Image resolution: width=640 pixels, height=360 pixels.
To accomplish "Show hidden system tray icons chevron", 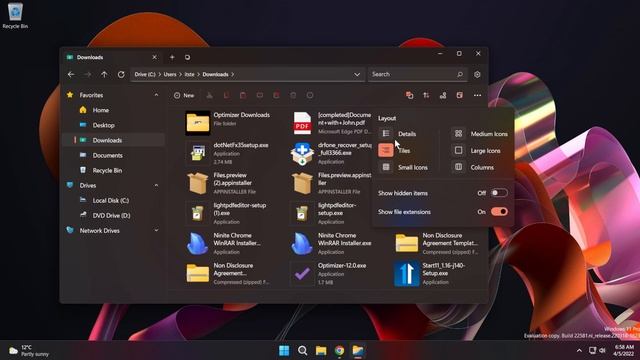I will click(x=579, y=350).
